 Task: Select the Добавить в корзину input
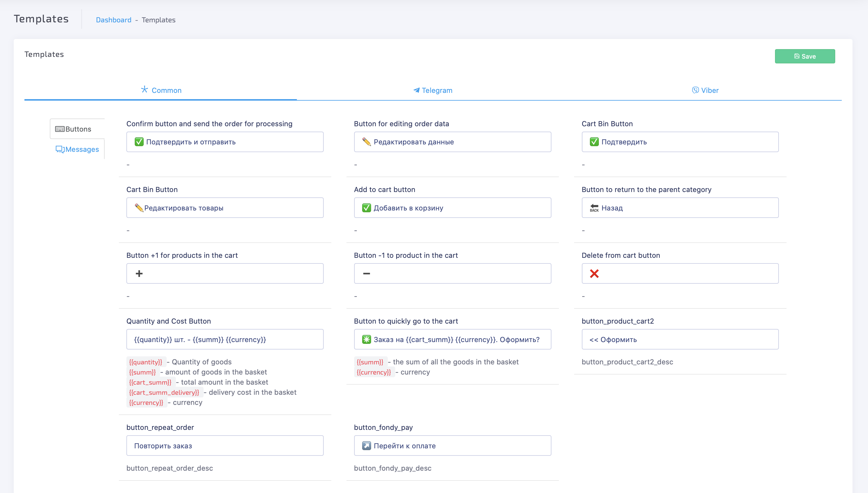tap(452, 208)
